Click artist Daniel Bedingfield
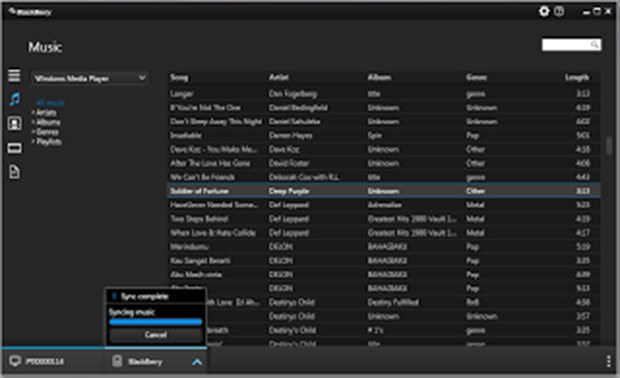Screen dimensions: 620x378 [x=298, y=108]
